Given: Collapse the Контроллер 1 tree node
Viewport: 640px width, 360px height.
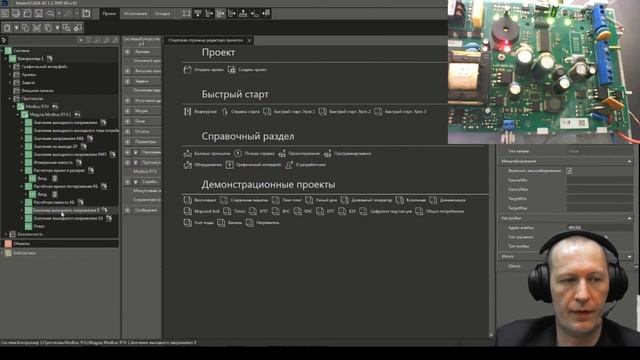Looking at the screenshot, I should point(6,59).
